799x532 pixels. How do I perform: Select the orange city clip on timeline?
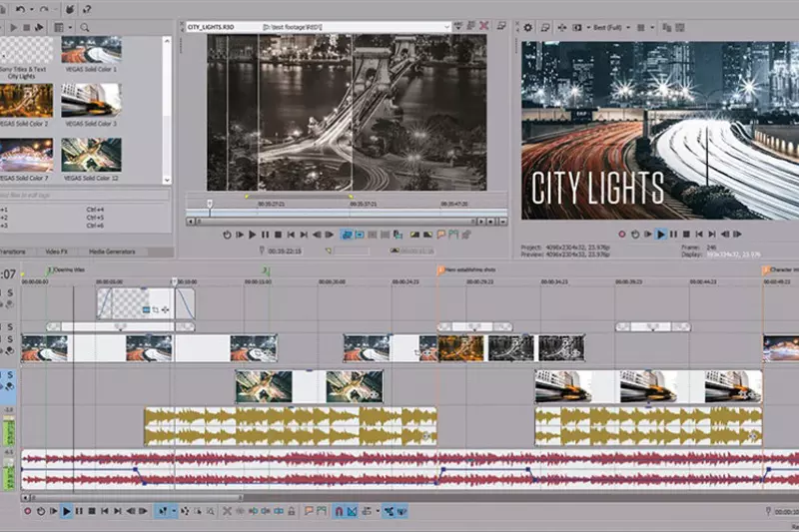point(460,348)
